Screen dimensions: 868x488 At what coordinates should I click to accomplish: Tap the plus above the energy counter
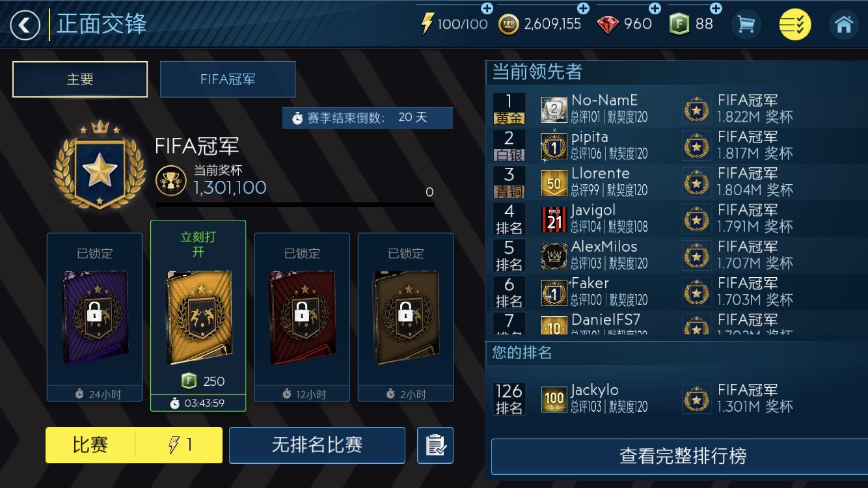(487, 8)
